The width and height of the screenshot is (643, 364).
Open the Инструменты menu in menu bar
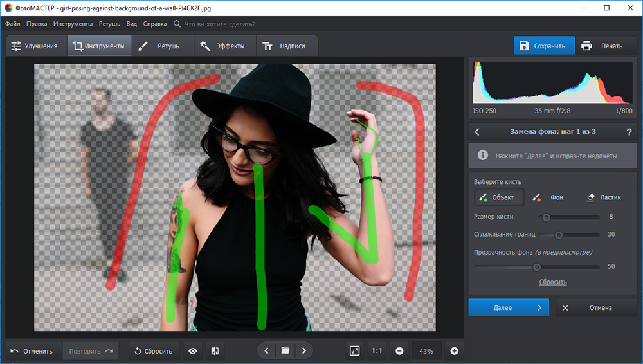tap(73, 24)
